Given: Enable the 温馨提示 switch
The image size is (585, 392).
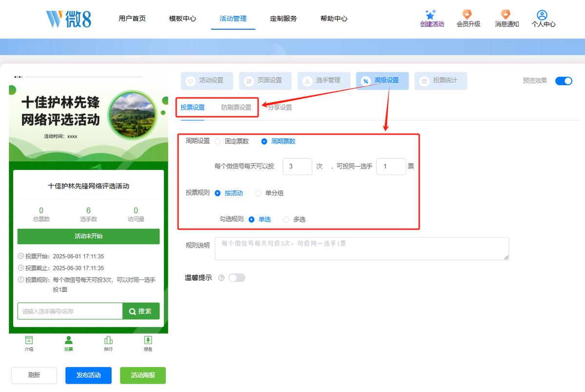Looking at the screenshot, I should coord(237,278).
